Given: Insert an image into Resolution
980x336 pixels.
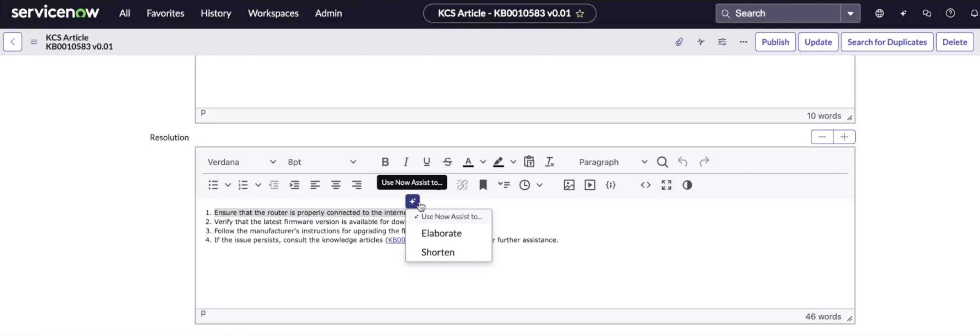Looking at the screenshot, I should pyautogui.click(x=569, y=185).
